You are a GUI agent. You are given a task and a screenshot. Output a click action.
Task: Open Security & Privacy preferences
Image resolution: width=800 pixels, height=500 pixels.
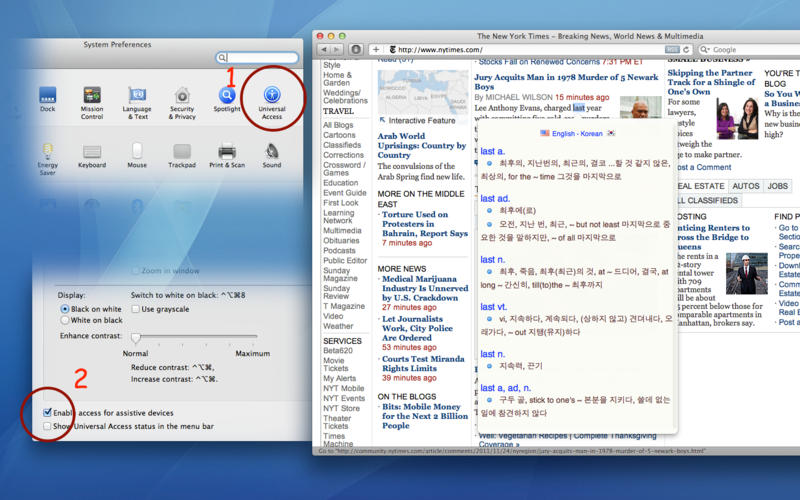pyautogui.click(x=182, y=103)
